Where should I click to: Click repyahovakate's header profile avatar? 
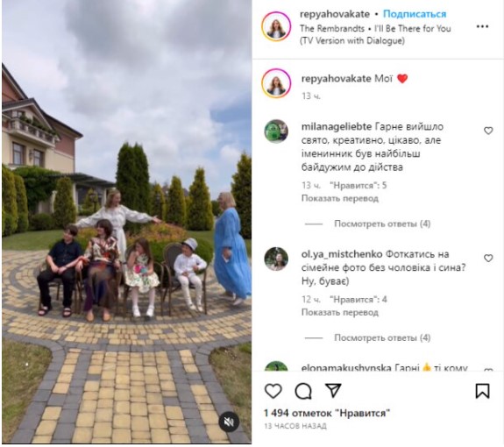click(276, 26)
